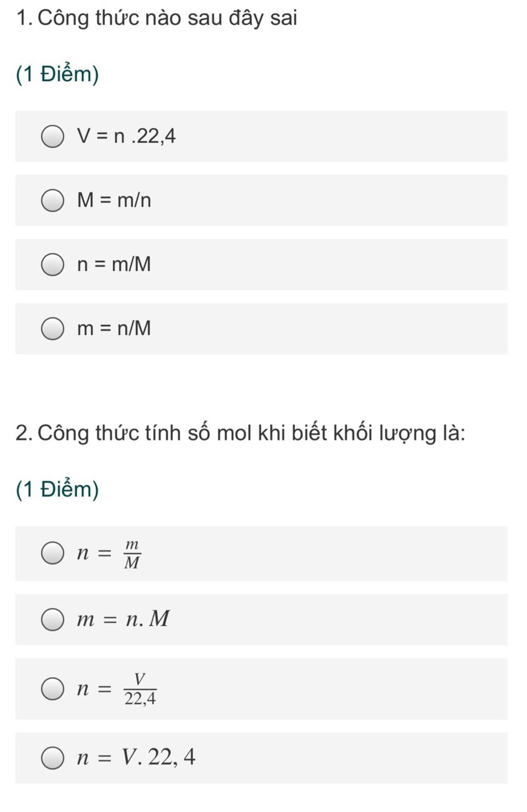Click the question 1 heading 'Công thức nào sau đây sai'
Viewport: 527px width, 812px height.
click(156, 19)
